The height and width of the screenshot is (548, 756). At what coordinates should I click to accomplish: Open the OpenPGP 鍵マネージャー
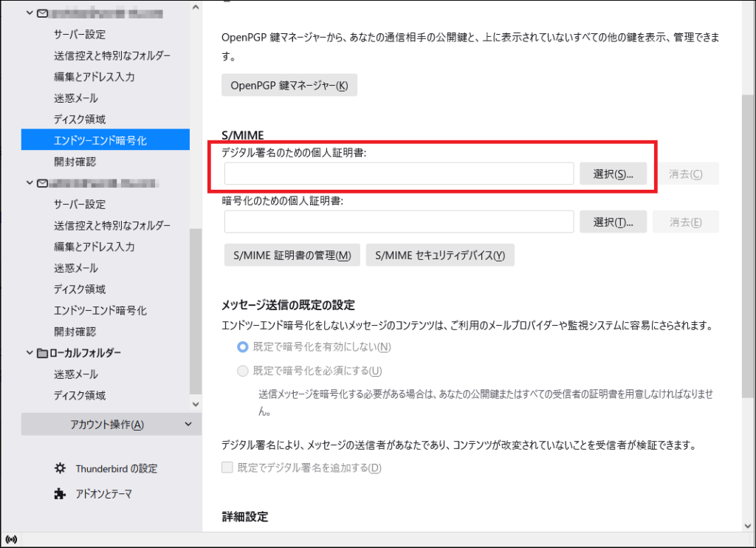coord(289,84)
